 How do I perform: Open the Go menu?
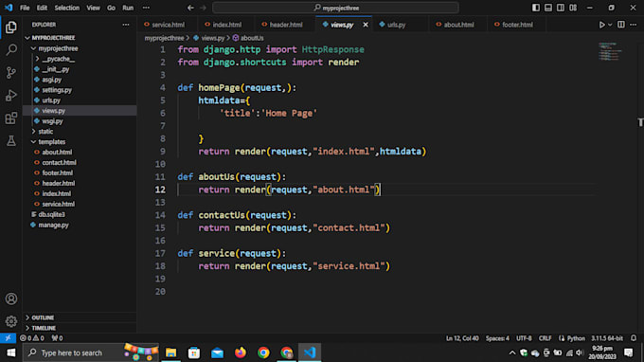(x=111, y=8)
